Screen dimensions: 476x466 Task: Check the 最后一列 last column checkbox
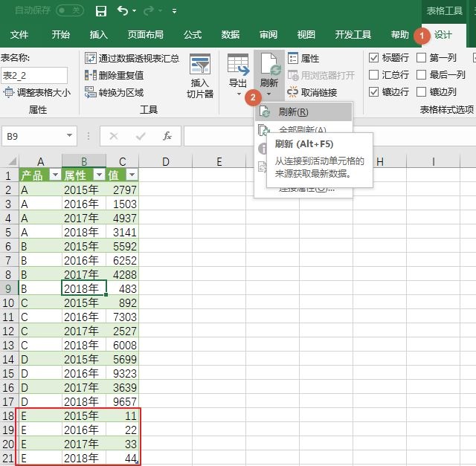tap(421, 74)
